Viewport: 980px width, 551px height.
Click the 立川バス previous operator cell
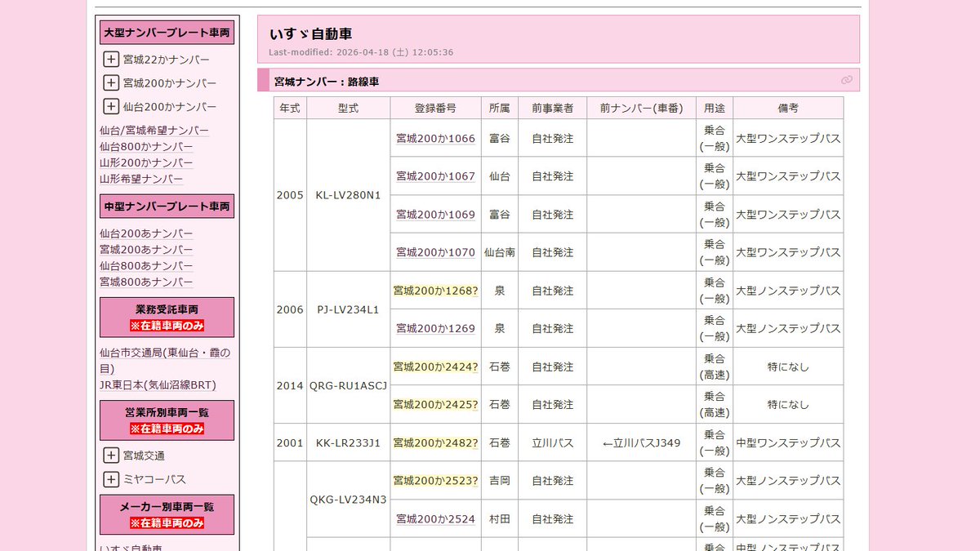(x=552, y=443)
